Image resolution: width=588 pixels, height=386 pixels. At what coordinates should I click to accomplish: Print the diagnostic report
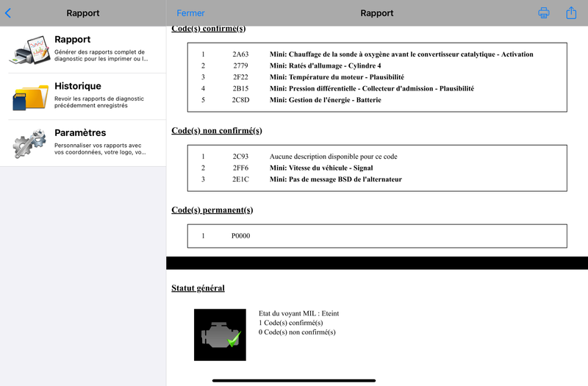[x=544, y=12]
